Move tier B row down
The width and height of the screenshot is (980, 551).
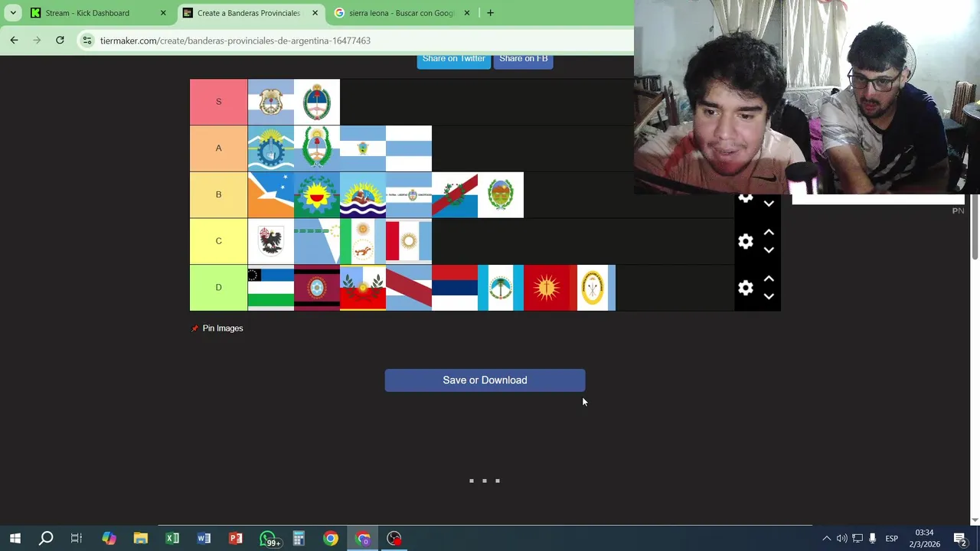click(x=769, y=204)
